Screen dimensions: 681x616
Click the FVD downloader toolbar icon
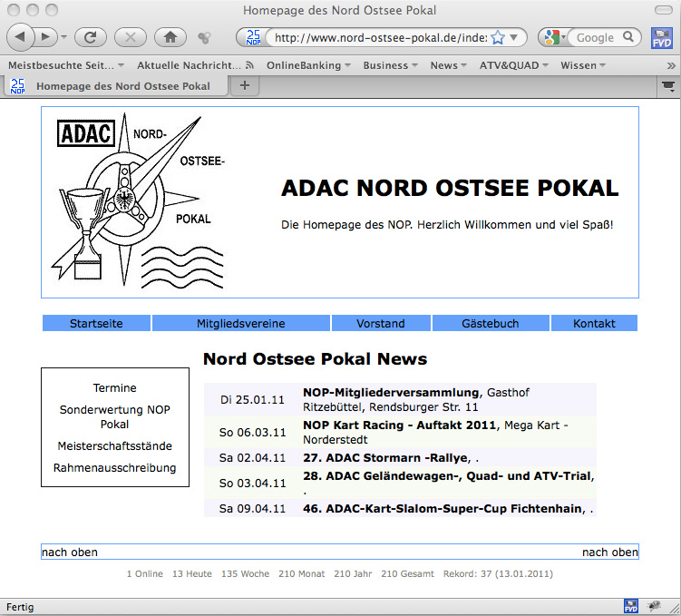662,38
